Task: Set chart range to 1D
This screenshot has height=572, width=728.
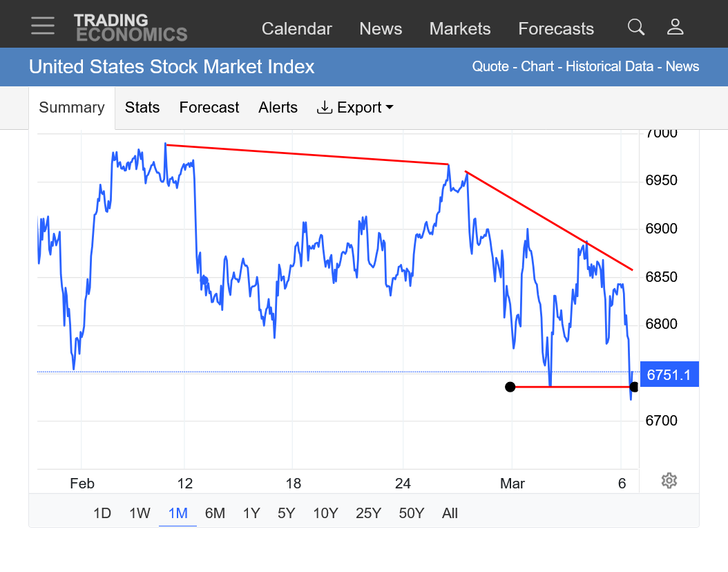Action: coord(102,513)
